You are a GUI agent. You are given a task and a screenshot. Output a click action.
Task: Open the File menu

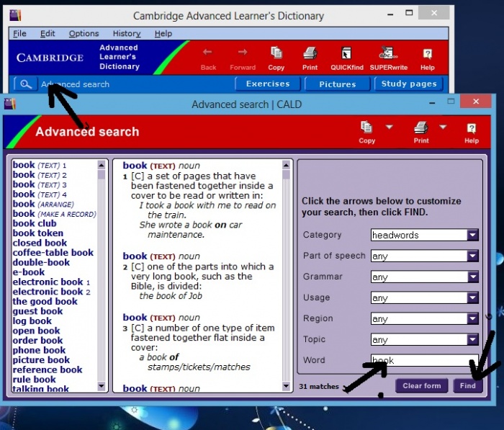click(x=19, y=33)
